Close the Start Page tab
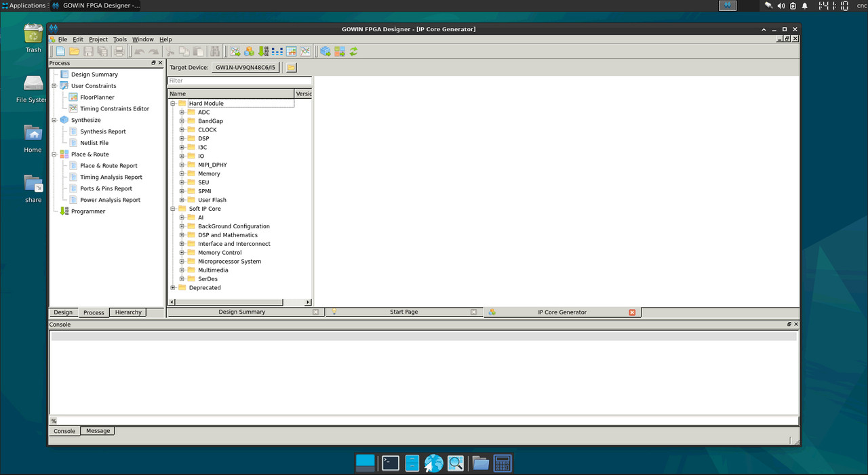868x475 pixels. pos(474,312)
